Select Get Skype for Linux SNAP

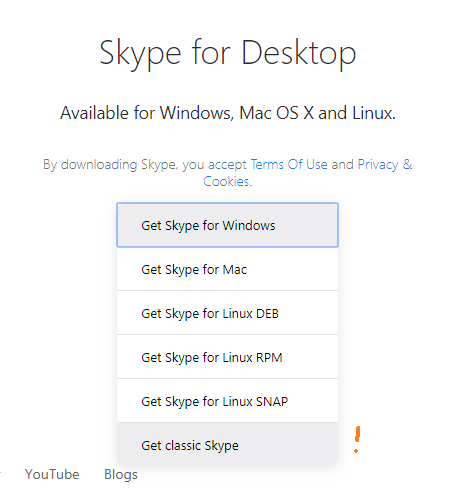tap(227, 401)
